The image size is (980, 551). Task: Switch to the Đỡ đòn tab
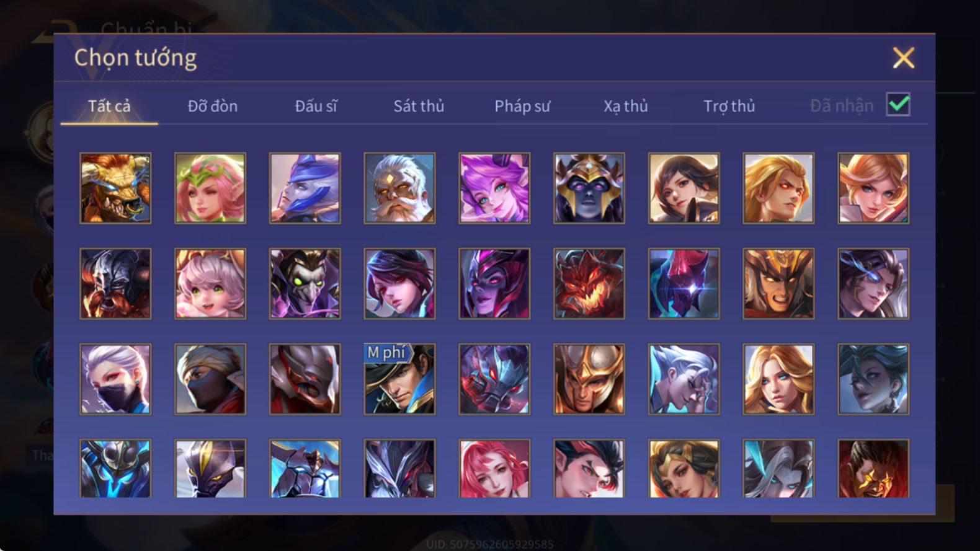tap(213, 106)
